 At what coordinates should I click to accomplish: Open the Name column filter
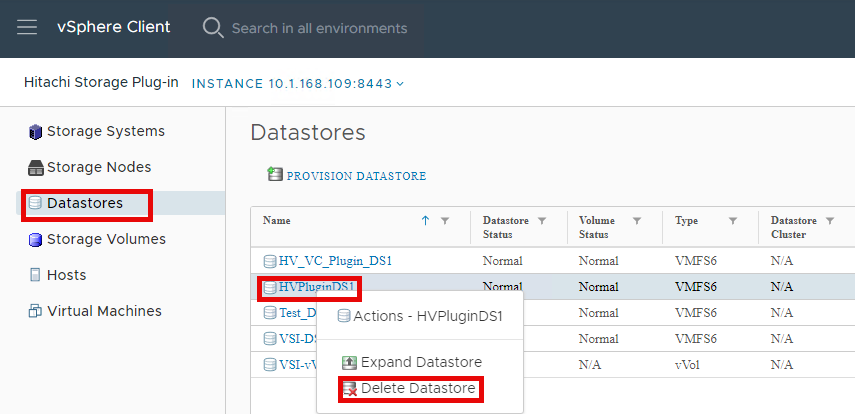tap(445, 220)
